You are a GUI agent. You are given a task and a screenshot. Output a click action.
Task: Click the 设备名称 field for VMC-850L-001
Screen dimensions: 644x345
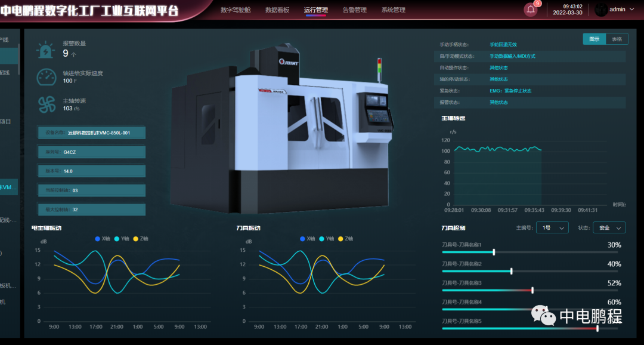coord(91,133)
